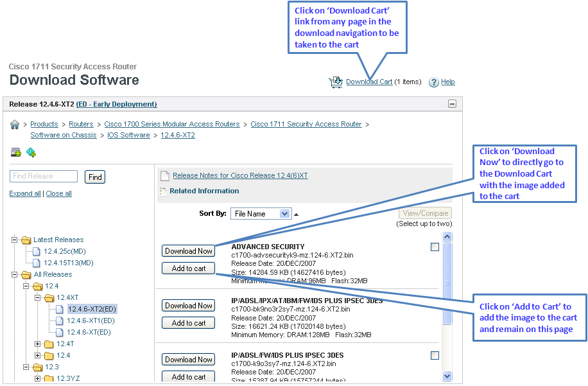Collapse the release panel with minus button
This screenshot has height=386, width=588.
[453, 104]
